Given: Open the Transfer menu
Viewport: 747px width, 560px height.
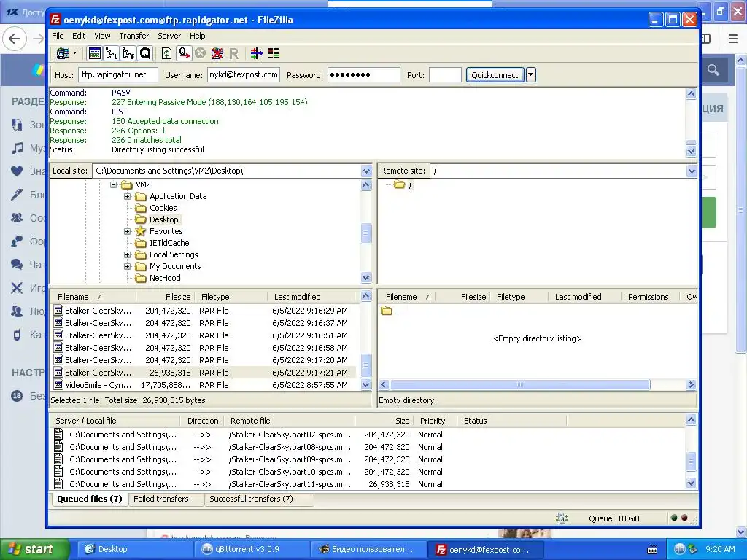Looking at the screenshot, I should [x=134, y=36].
